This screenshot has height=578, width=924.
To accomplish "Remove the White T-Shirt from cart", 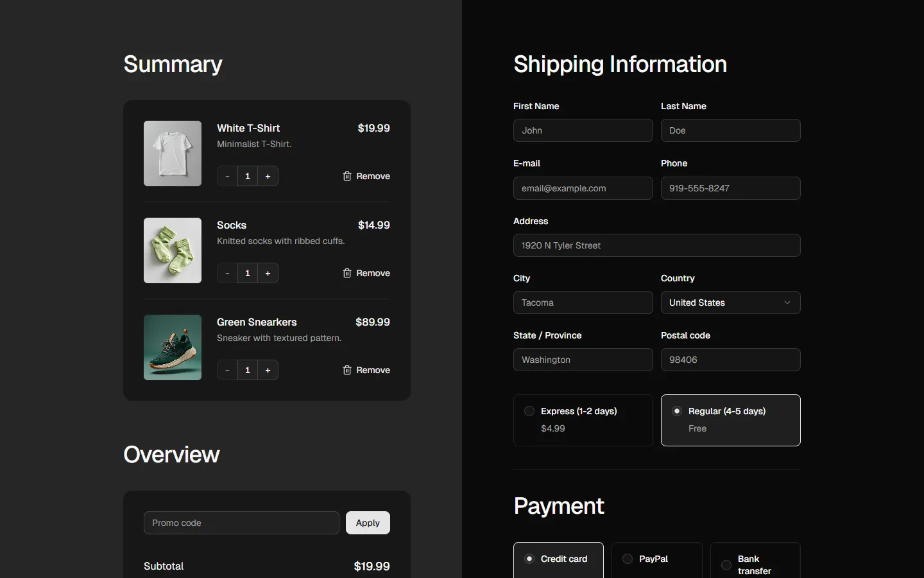I will (x=366, y=176).
